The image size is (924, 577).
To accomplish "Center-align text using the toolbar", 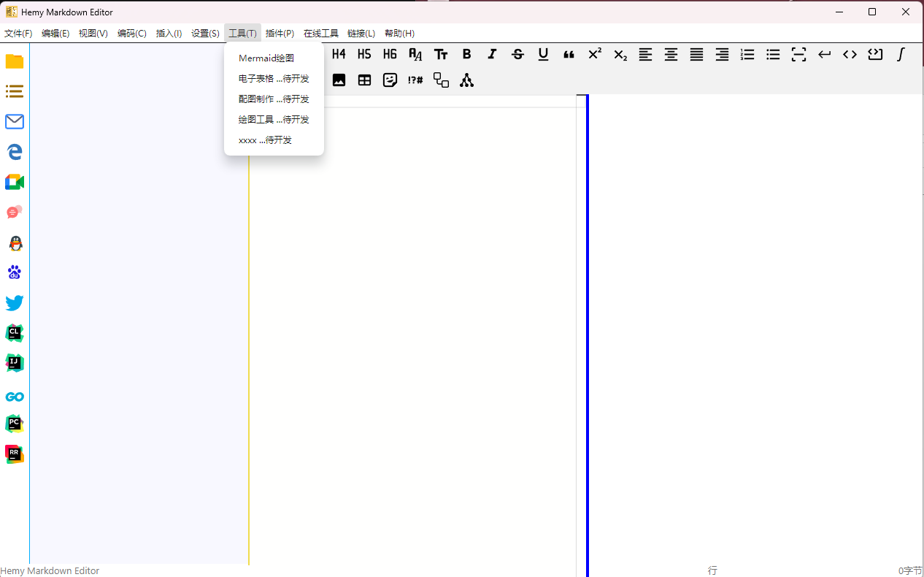I will [671, 54].
